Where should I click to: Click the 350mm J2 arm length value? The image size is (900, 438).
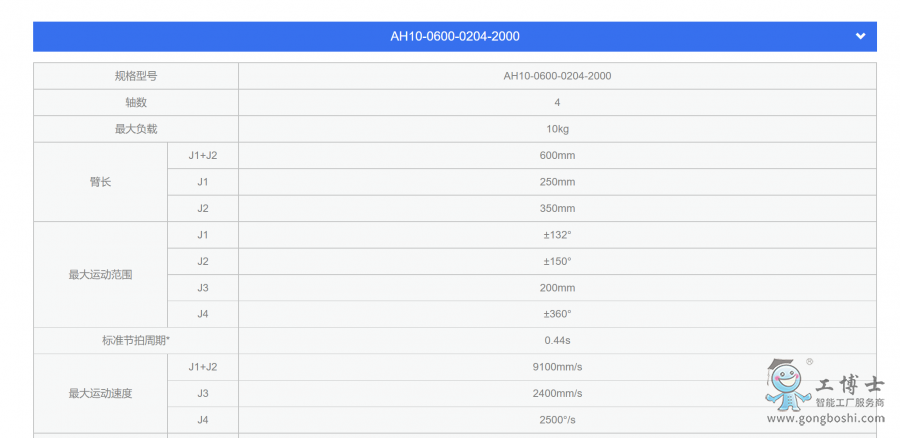tap(557, 209)
